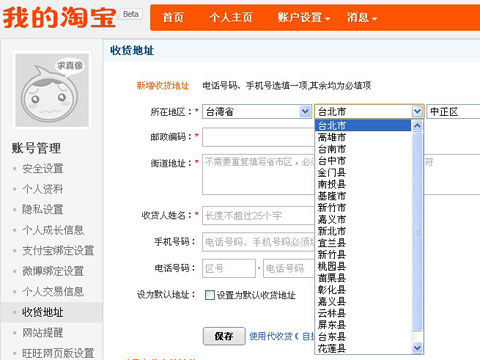Open the 台湾省 province dropdown arrow
This screenshot has height=360, width=480.
coord(305,112)
